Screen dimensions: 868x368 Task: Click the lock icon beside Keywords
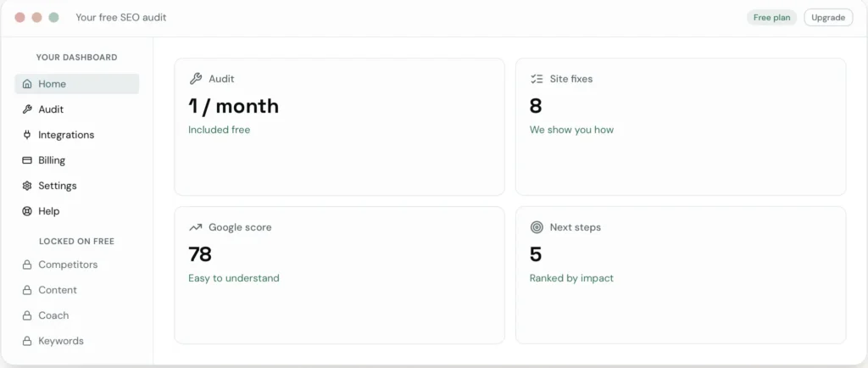26,342
